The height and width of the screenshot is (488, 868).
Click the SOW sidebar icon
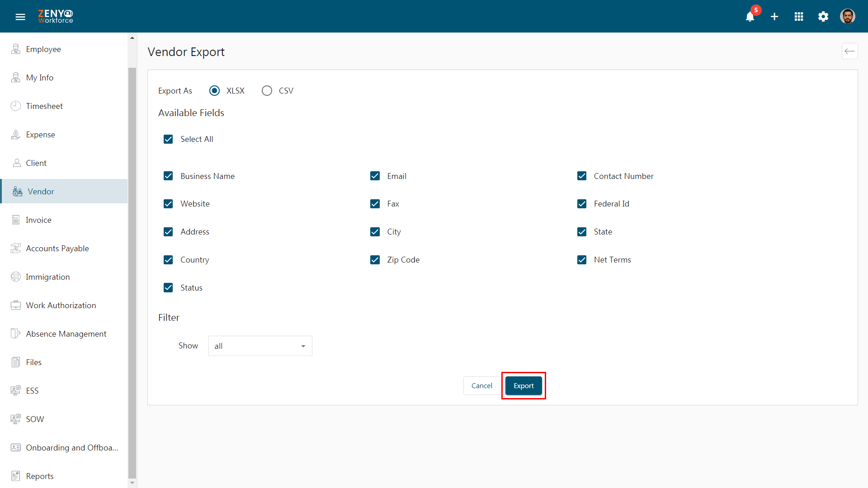(x=16, y=419)
